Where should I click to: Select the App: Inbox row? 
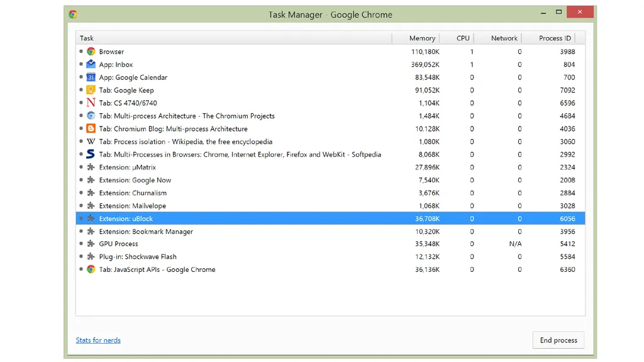[x=330, y=64]
